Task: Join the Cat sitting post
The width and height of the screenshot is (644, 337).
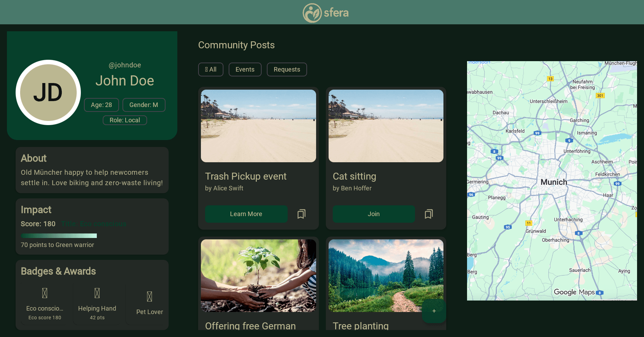Action: (374, 214)
